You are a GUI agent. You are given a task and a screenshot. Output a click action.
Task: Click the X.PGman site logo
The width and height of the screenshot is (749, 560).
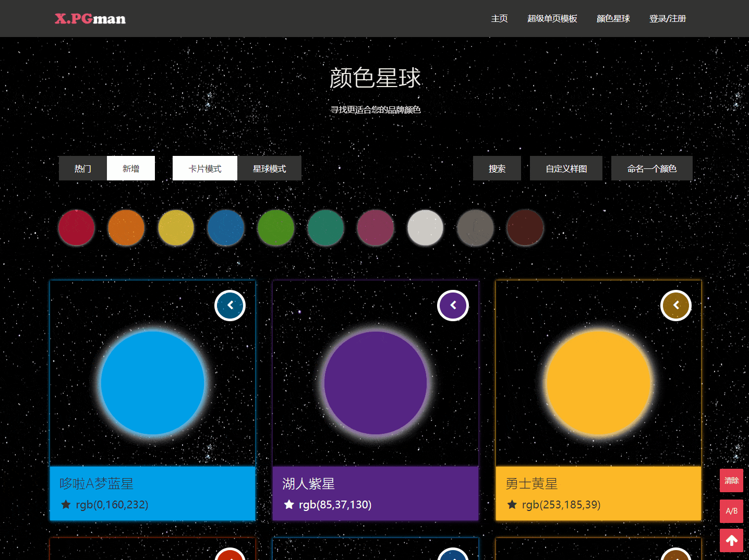point(90,18)
